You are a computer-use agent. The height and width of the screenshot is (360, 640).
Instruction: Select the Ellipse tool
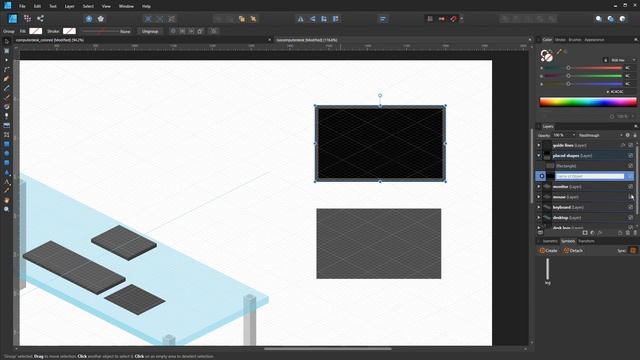click(7, 153)
